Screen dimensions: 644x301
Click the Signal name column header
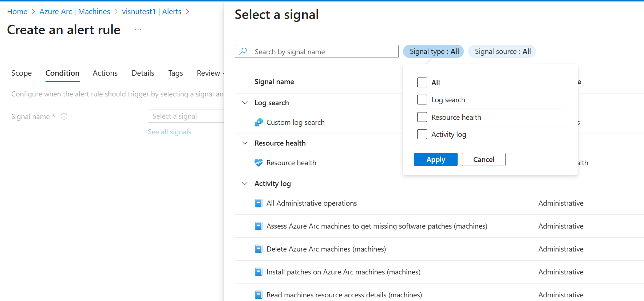274,82
